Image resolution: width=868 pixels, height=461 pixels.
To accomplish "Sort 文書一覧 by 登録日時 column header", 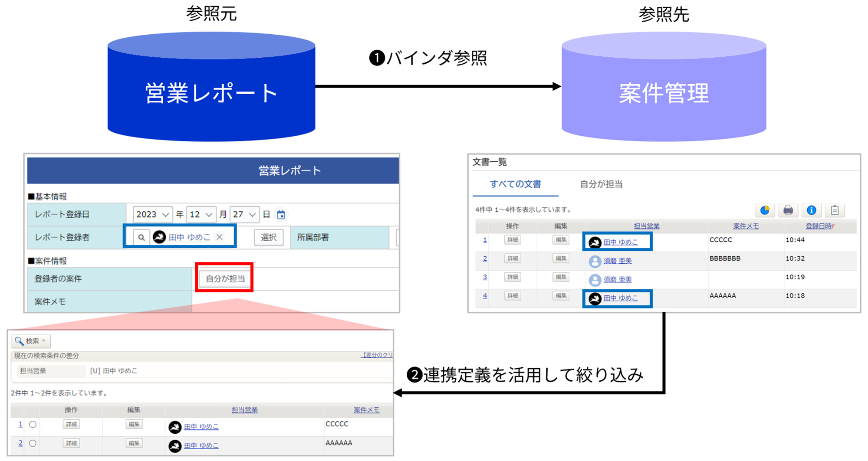I will click(x=820, y=226).
